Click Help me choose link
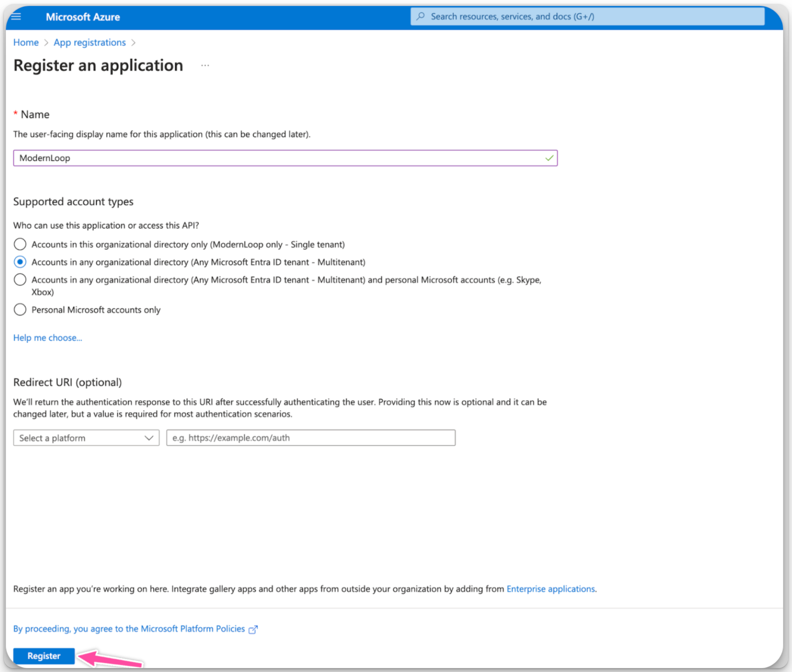The image size is (792, 672). click(x=48, y=338)
